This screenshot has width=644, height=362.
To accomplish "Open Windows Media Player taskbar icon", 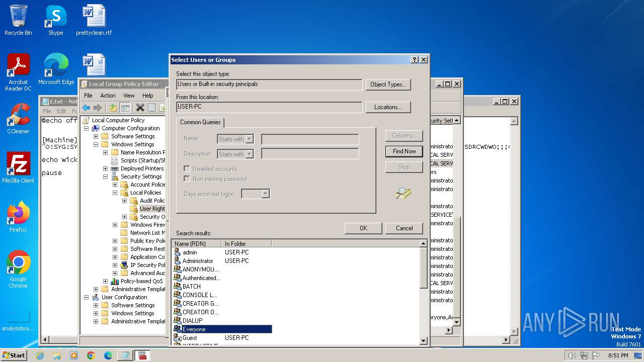I will [x=74, y=355].
